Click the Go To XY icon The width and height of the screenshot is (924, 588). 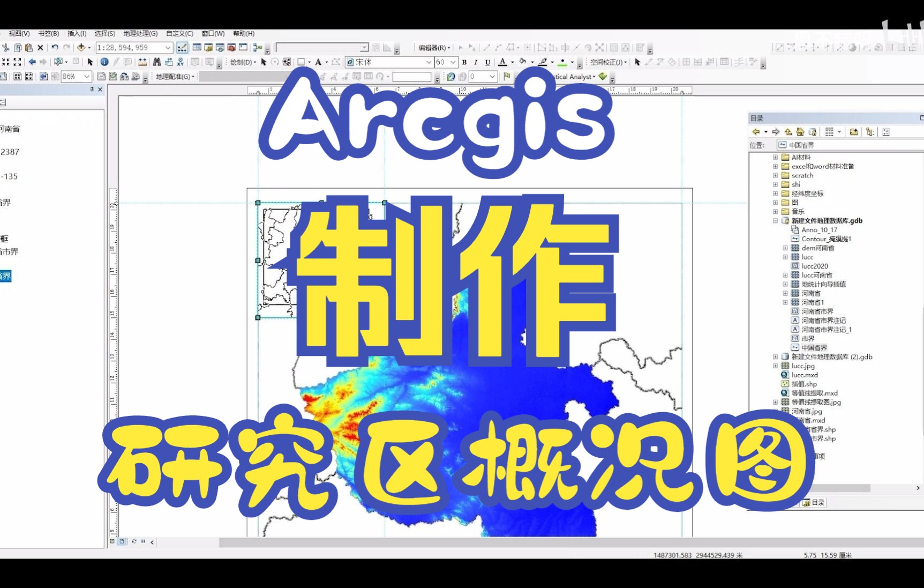coord(181,62)
